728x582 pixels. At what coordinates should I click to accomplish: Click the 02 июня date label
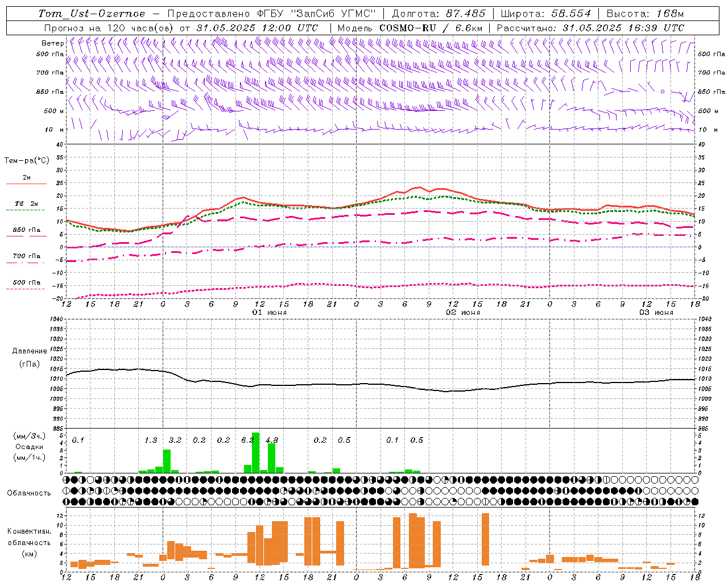[x=463, y=313]
